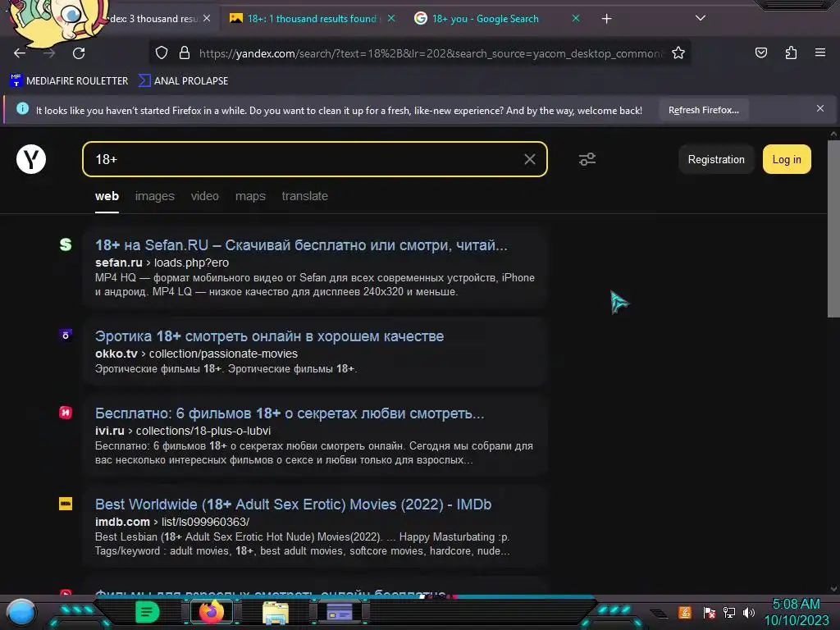Open the volume speaker tray icon

748,612
